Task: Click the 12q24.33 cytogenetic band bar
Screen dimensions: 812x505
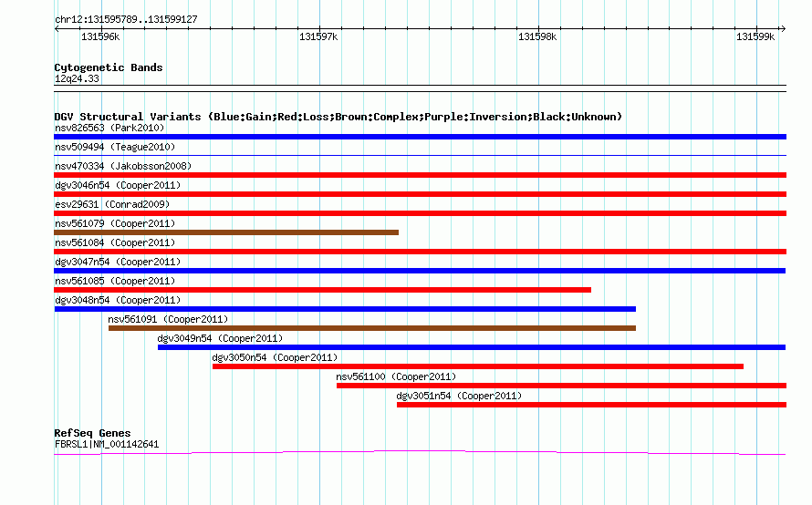Action: 420,88
